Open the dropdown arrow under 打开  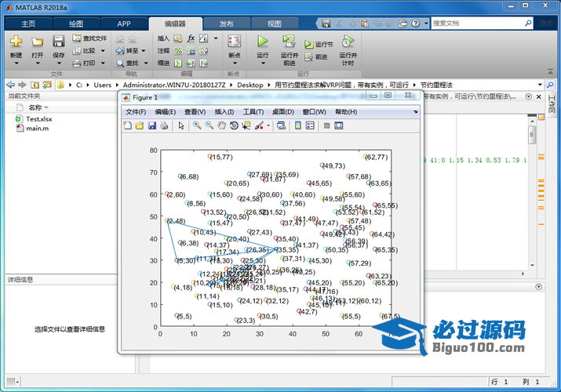tap(38, 64)
